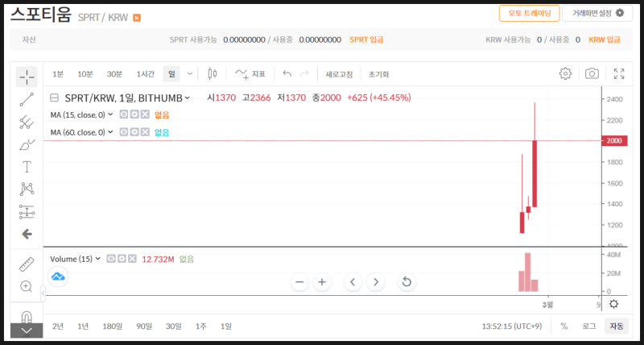Click the back arrow tool icon
This screenshot has height=345, width=644.
[27, 235]
